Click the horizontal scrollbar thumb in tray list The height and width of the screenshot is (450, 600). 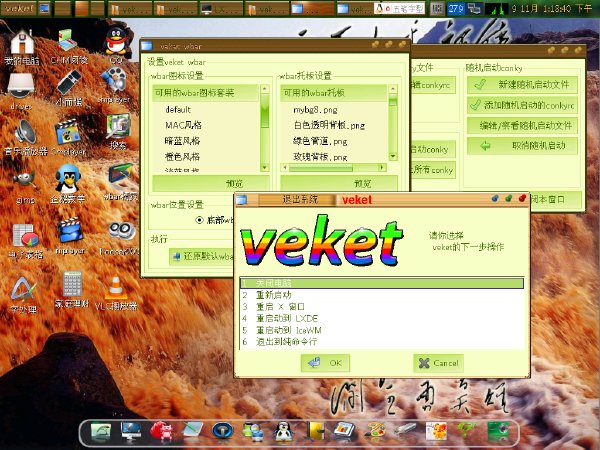(321, 168)
